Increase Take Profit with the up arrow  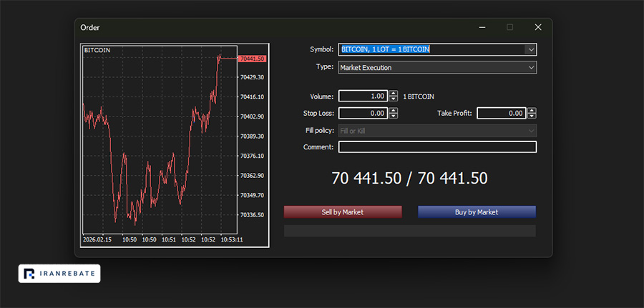pyautogui.click(x=532, y=111)
